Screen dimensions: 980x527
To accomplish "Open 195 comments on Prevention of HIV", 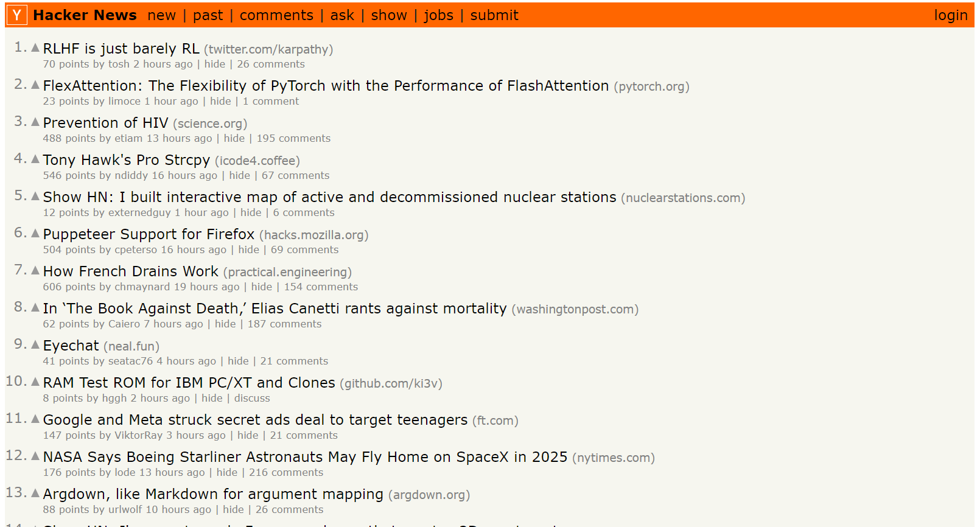I will point(293,138).
